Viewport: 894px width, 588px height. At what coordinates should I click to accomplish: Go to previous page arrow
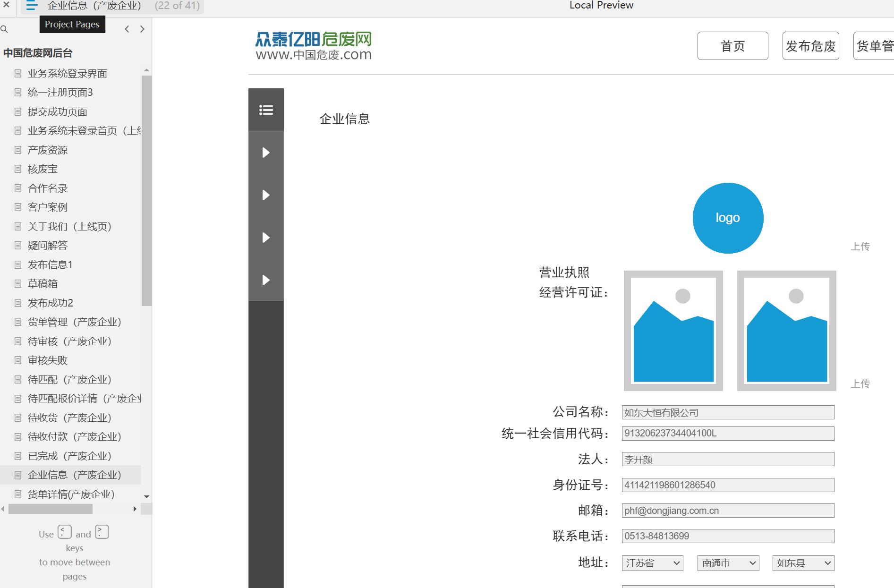(x=127, y=29)
